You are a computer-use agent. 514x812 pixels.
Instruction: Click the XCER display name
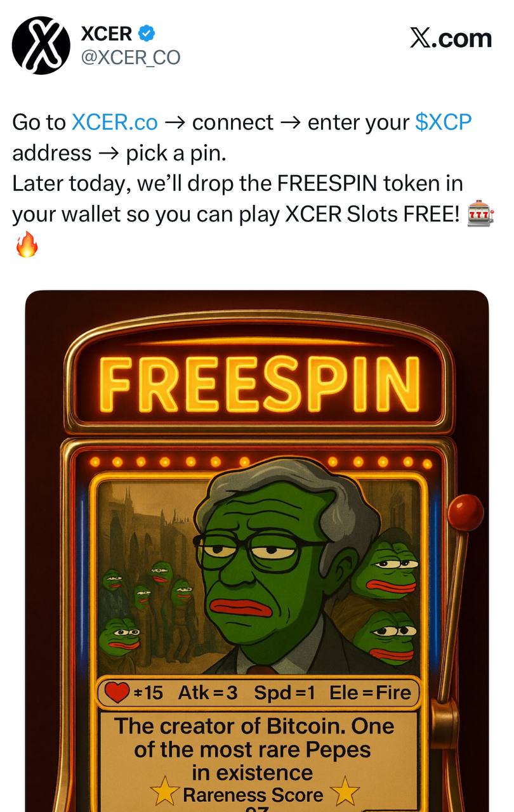coord(107,34)
